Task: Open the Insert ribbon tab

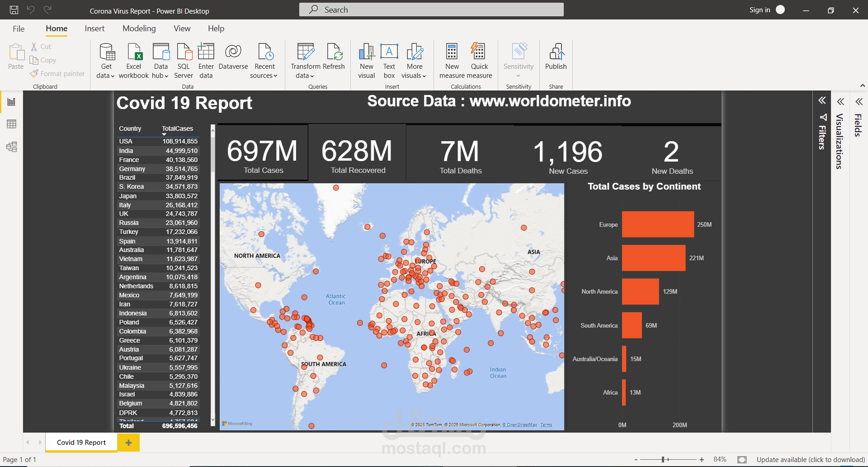Action: 94,29
